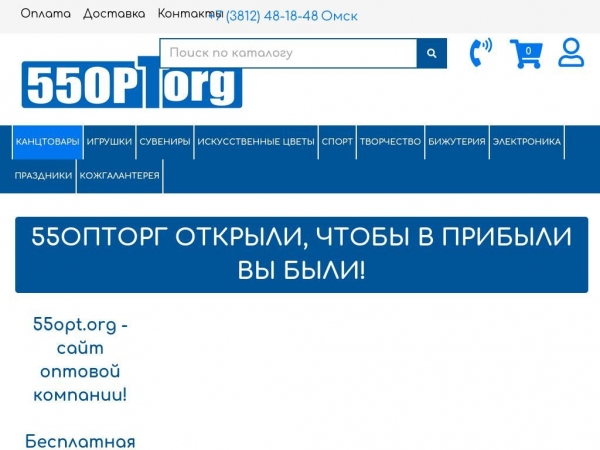Go to the Бижутерия category

tap(457, 142)
